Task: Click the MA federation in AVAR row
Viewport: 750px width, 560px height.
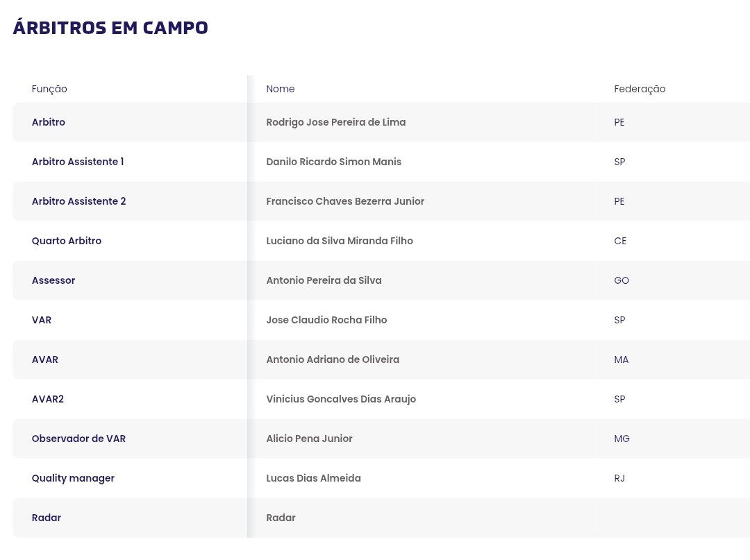Action: [622, 359]
